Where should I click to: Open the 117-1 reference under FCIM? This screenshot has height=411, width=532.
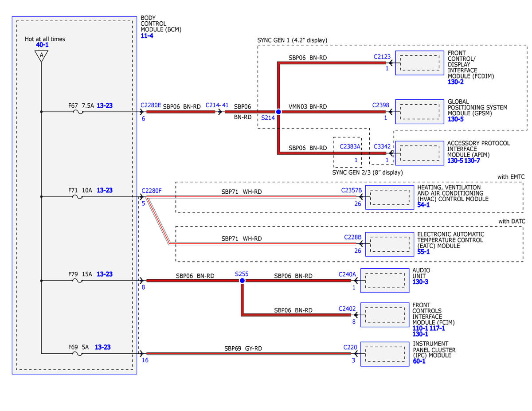pos(437,329)
